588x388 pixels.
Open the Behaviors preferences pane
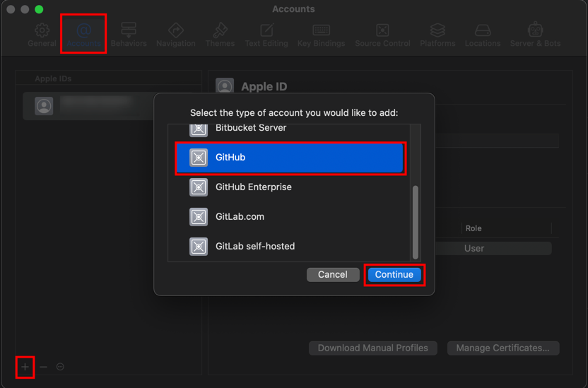(129, 34)
